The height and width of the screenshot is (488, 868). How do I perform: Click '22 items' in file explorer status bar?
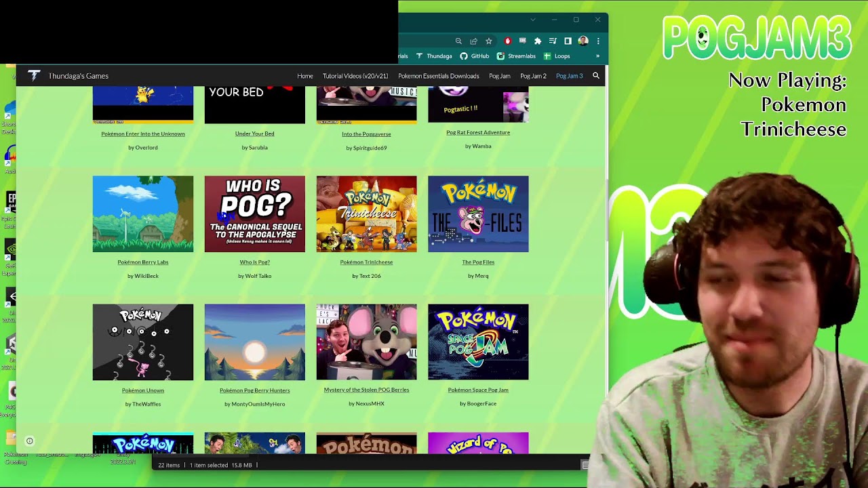pos(169,466)
